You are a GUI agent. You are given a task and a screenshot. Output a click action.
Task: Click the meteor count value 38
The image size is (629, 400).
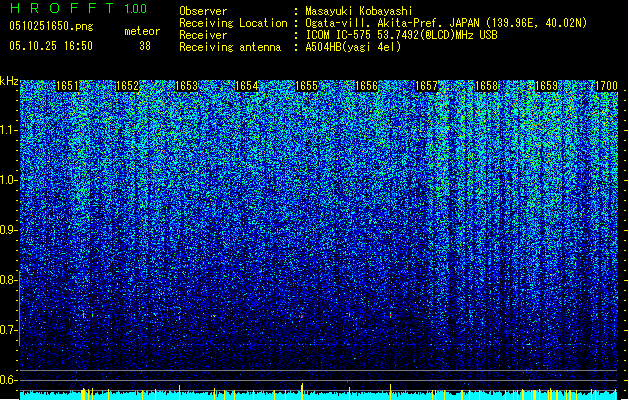pos(145,46)
